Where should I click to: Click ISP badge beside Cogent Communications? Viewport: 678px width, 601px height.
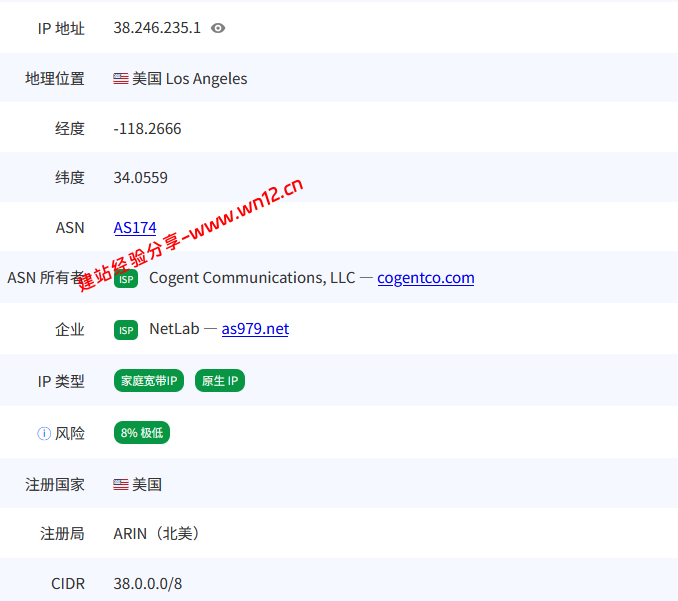tap(126, 279)
